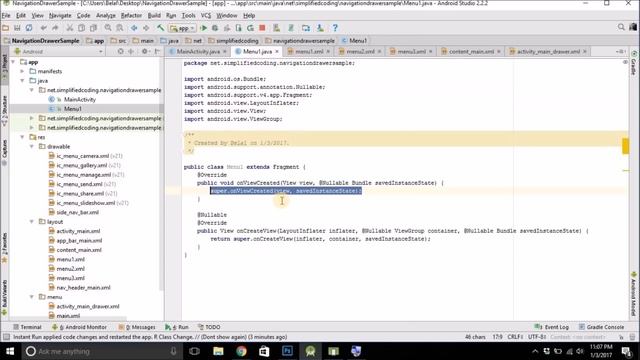Image resolution: width=640 pixels, height=360 pixels.
Task: Switch to the MainActivity.java tab
Action: point(198,51)
